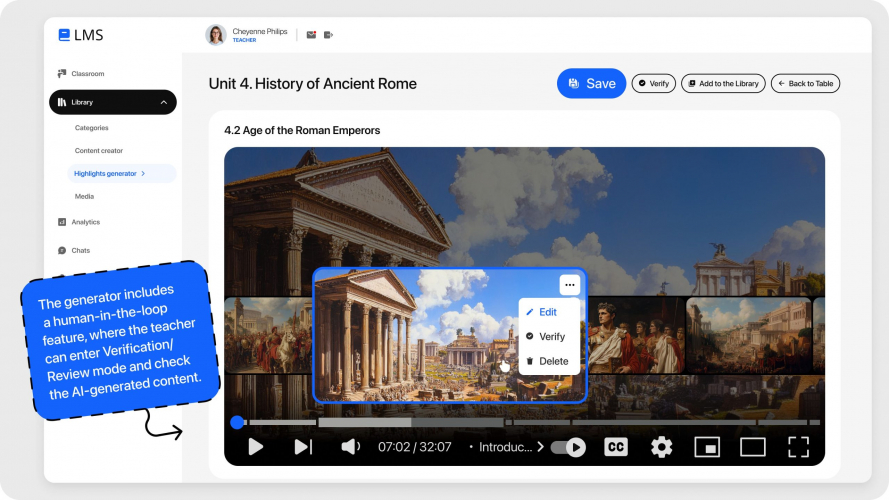Image resolution: width=889 pixels, height=500 pixels.
Task: Click the mail inbox icon in header
Action: point(312,35)
